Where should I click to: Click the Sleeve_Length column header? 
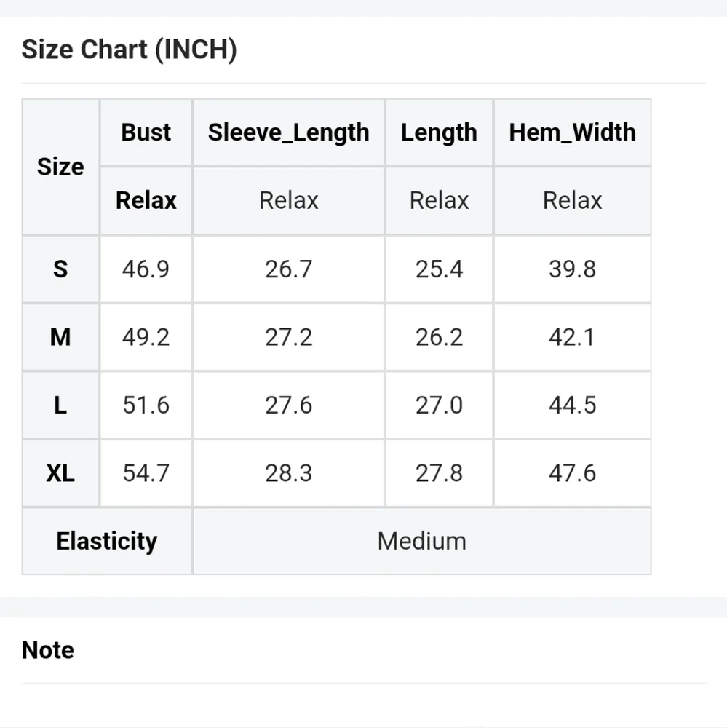[288, 132]
